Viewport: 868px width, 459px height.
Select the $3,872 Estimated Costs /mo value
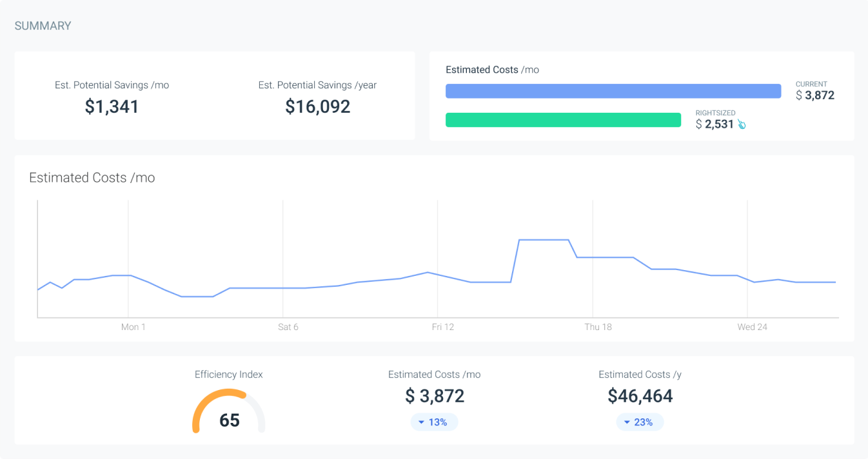(x=434, y=396)
